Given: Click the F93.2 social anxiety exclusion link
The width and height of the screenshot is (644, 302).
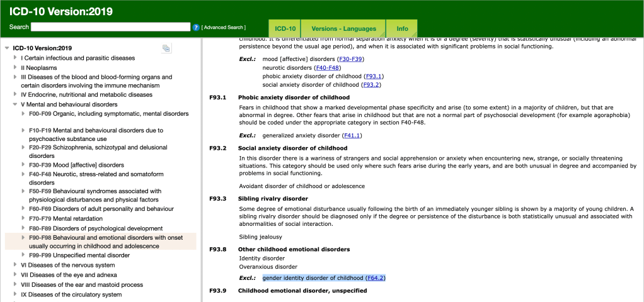Looking at the screenshot, I should click(x=371, y=85).
